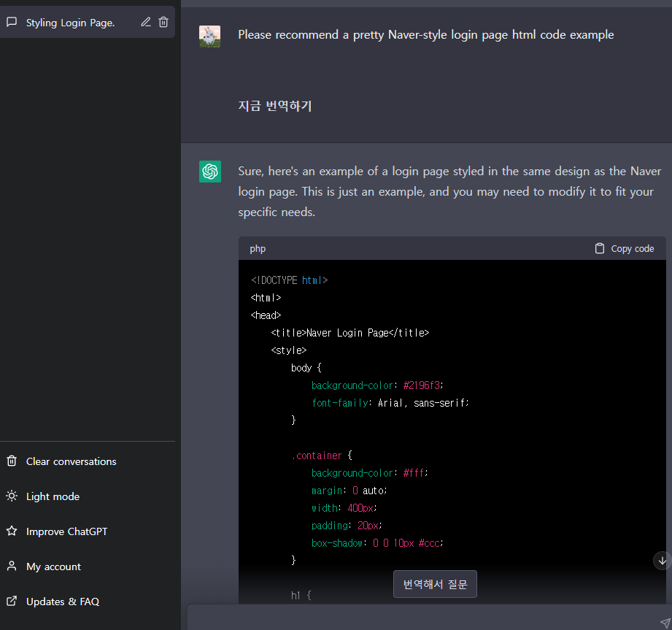Image resolution: width=672 pixels, height=630 pixels.
Task: Click the 'body {' selector line
Action: pyautogui.click(x=306, y=368)
